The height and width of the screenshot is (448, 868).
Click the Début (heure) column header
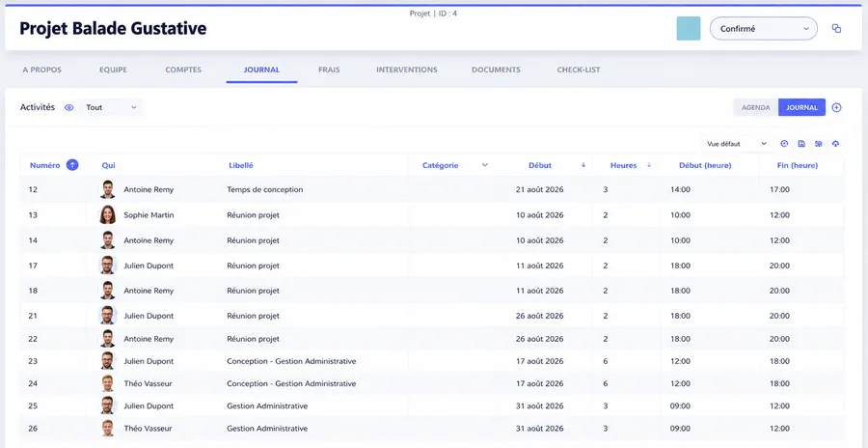pos(705,165)
